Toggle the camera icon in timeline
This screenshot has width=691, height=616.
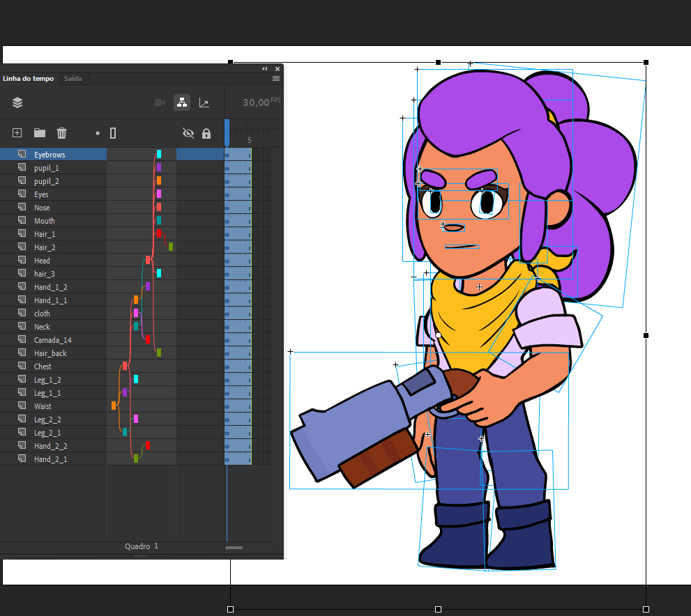pos(160,102)
